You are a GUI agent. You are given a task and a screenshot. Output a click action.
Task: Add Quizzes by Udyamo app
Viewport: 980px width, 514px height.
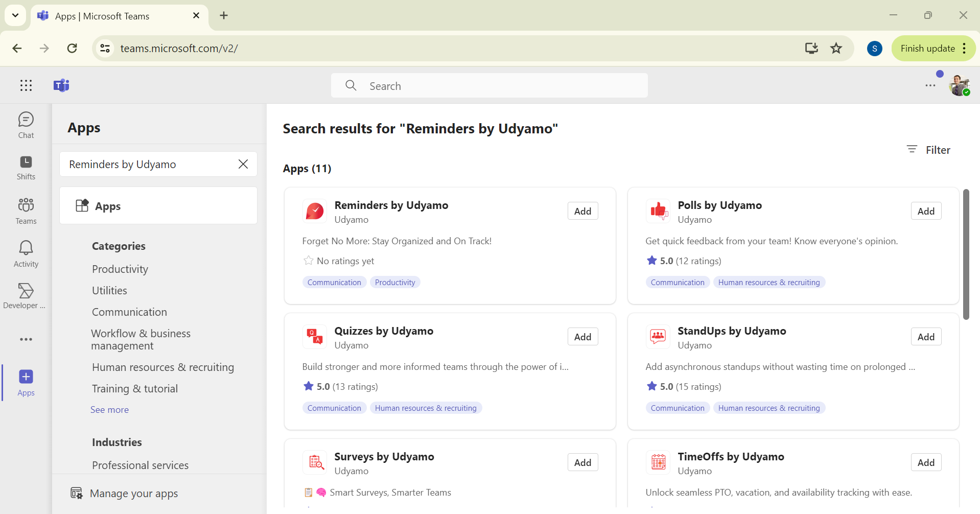(x=582, y=337)
